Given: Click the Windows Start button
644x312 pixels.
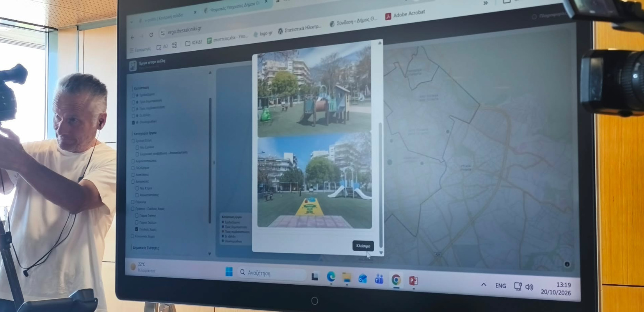Looking at the screenshot, I should [x=229, y=271].
